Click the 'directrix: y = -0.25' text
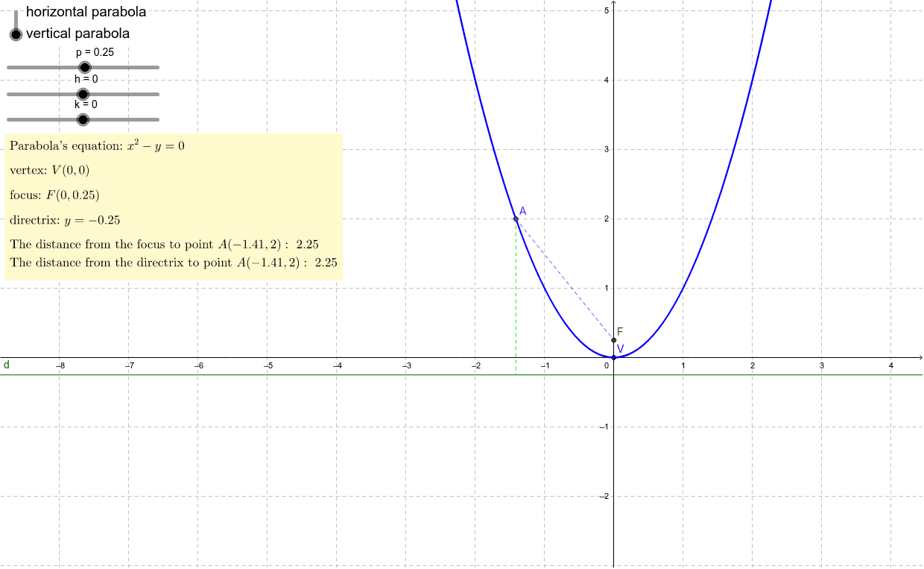The width and height of the screenshot is (924, 569). pyautogui.click(x=65, y=220)
